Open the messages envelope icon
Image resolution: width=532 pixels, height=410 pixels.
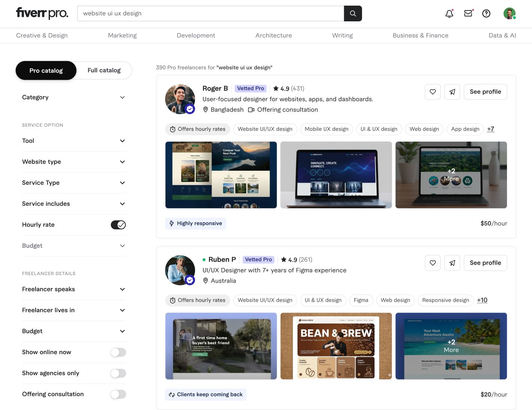468,13
